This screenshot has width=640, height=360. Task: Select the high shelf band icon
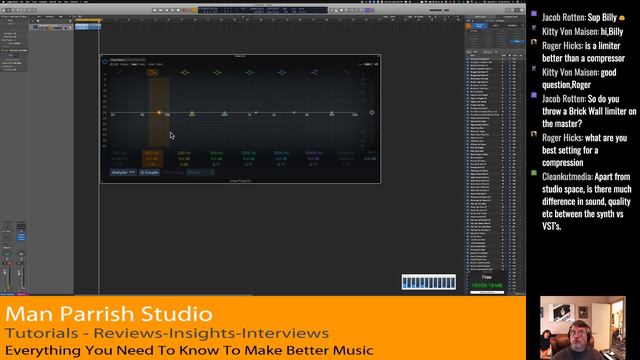pos(314,72)
